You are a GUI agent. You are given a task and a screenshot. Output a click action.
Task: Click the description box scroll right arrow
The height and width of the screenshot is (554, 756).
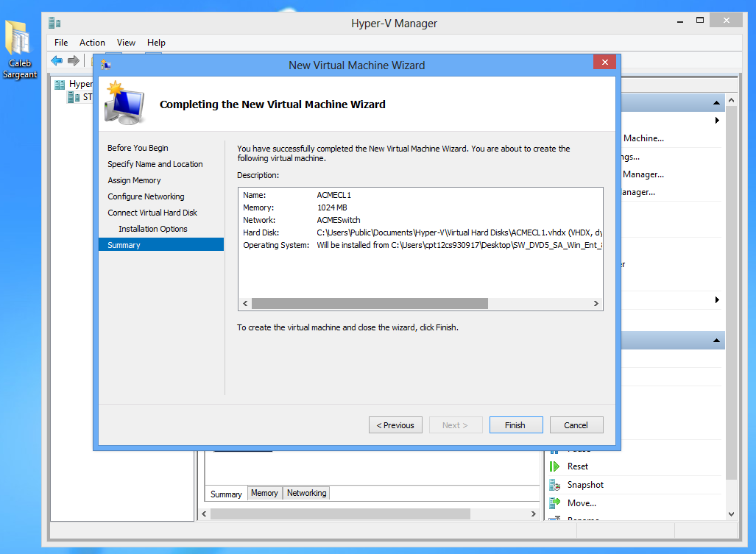pos(596,304)
